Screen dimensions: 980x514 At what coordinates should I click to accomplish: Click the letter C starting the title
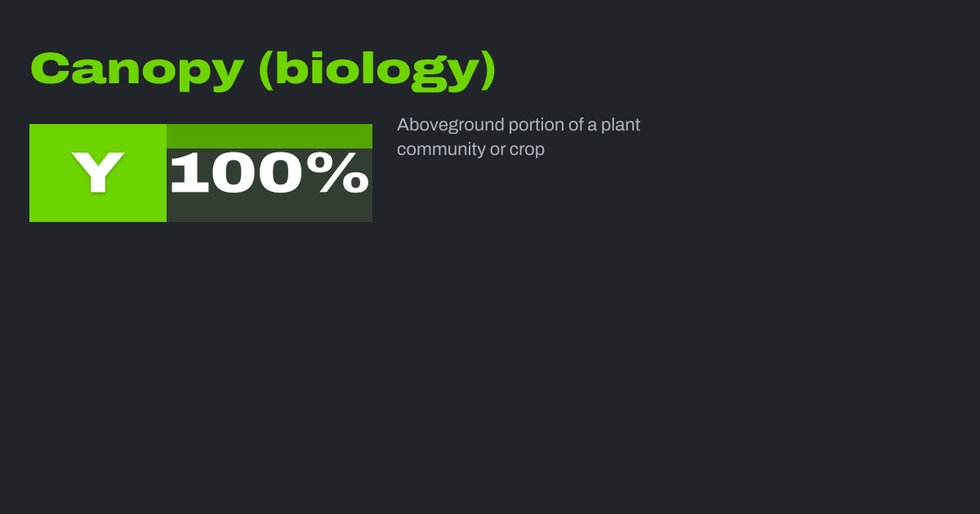(x=51, y=69)
